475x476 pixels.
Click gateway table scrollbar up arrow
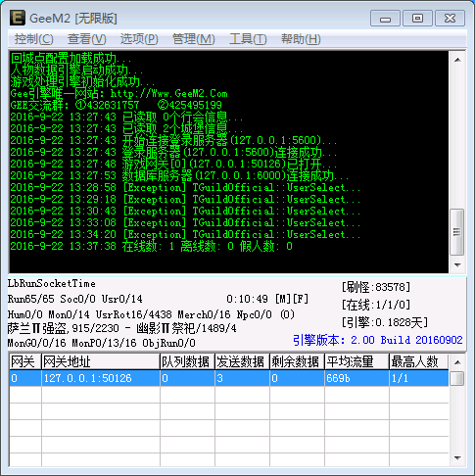tap(457, 362)
